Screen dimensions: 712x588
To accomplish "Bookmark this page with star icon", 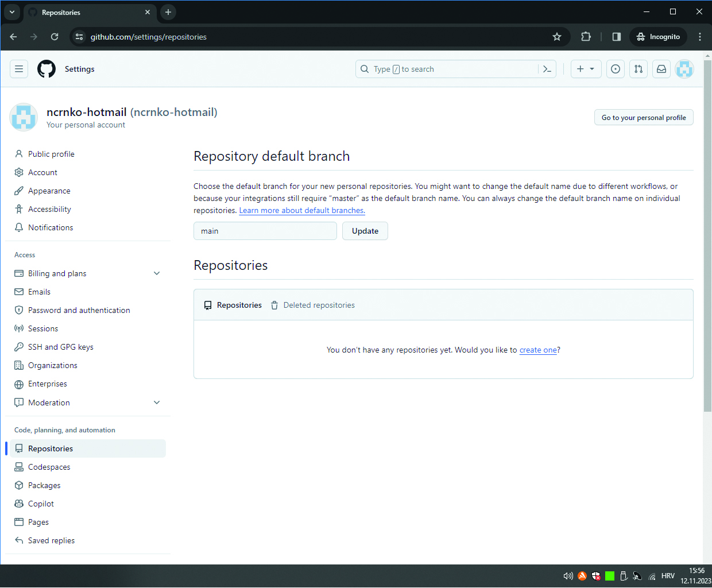I will [556, 37].
